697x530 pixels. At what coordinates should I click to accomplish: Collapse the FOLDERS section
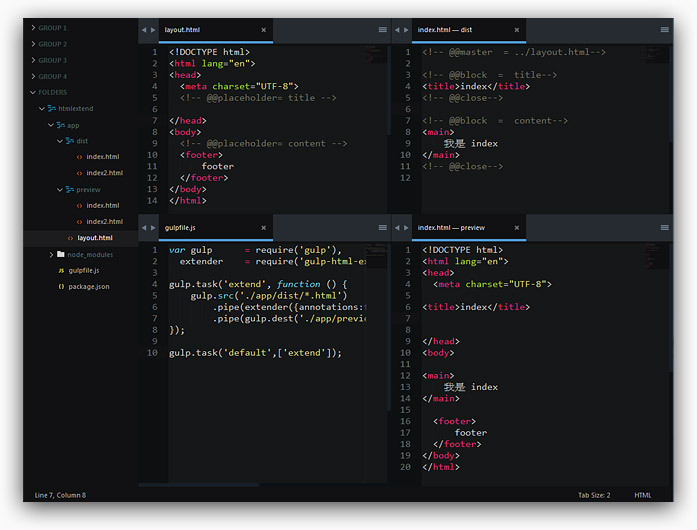coord(52,92)
